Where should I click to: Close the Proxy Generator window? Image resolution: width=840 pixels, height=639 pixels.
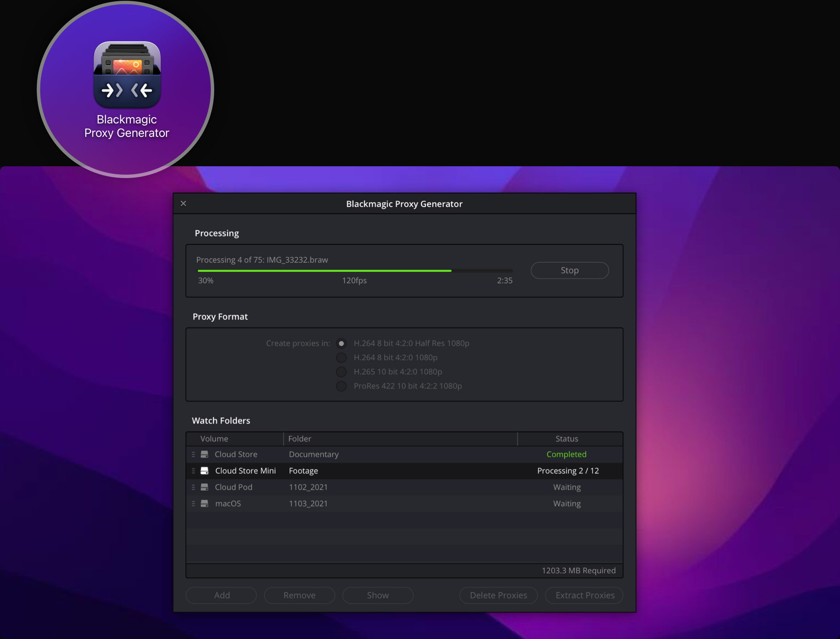184,204
